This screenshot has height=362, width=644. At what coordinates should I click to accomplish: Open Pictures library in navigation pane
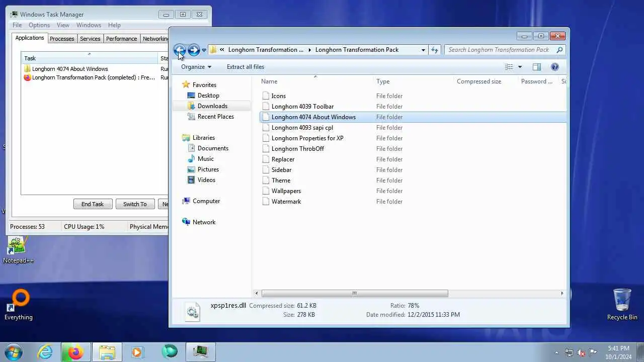203,169
